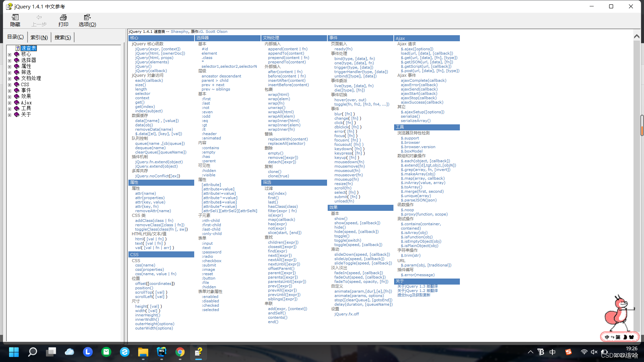Open the jQuery.noConflict([ex]) link
The image size is (644, 362).
158,176
